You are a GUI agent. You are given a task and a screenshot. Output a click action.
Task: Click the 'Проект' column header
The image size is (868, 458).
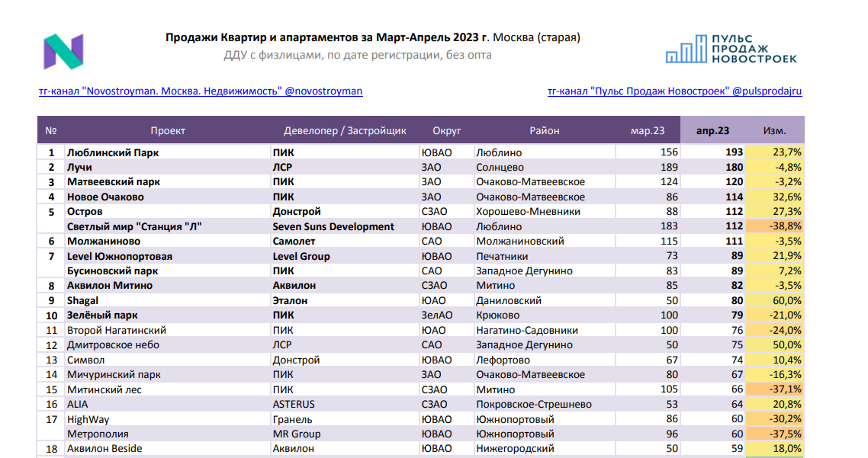click(x=168, y=130)
